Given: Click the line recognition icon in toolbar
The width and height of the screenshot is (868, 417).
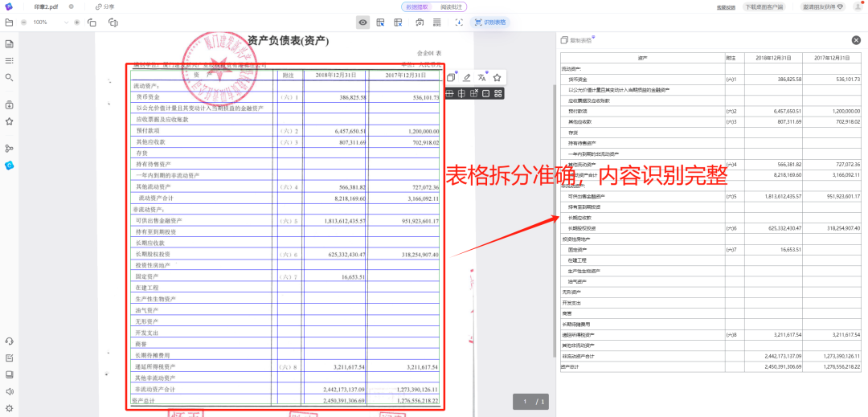Looking at the screenshot, I should click(436, 22).
